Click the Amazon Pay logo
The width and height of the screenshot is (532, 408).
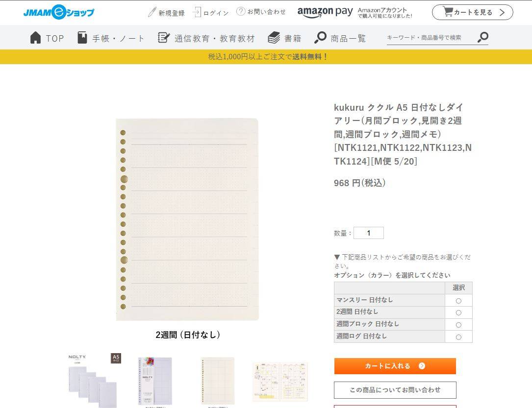pos(325,12)
